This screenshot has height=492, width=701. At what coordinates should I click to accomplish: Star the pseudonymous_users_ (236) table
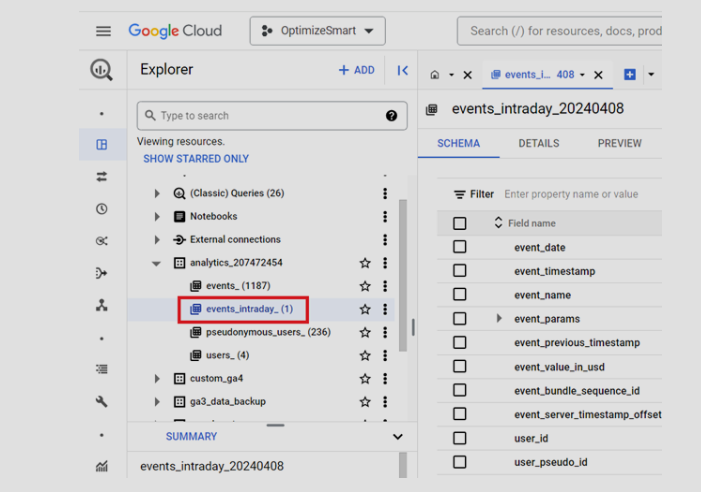tap(365, 332)
